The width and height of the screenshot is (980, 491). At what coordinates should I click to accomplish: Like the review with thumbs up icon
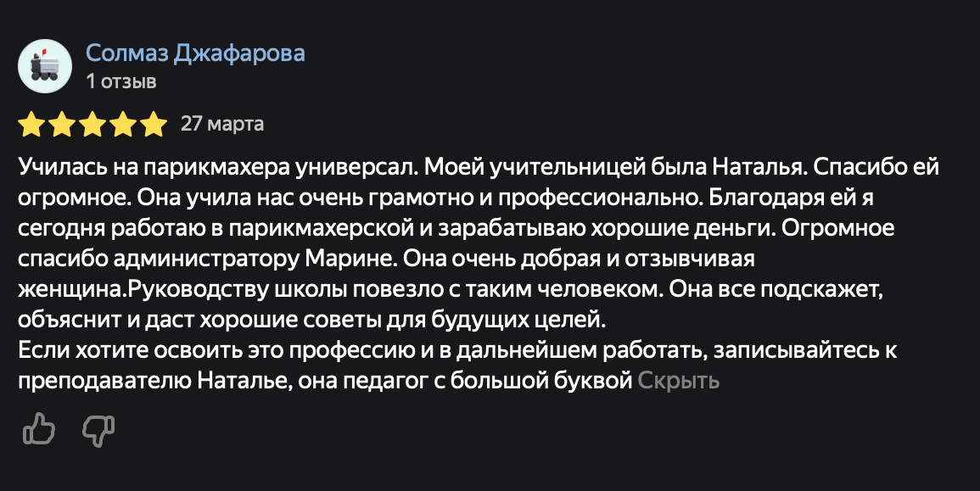coord(39,429)
